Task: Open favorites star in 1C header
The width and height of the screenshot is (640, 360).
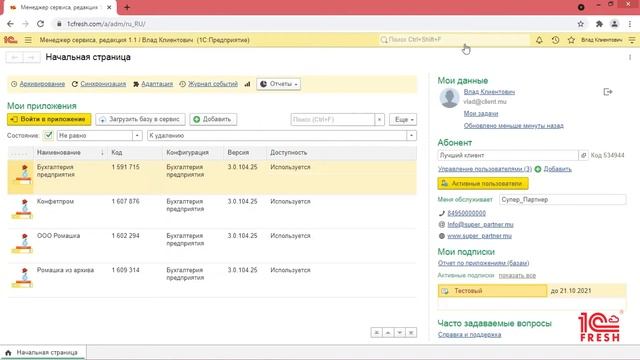Action: pyautogui.click(x=571, y=40)
